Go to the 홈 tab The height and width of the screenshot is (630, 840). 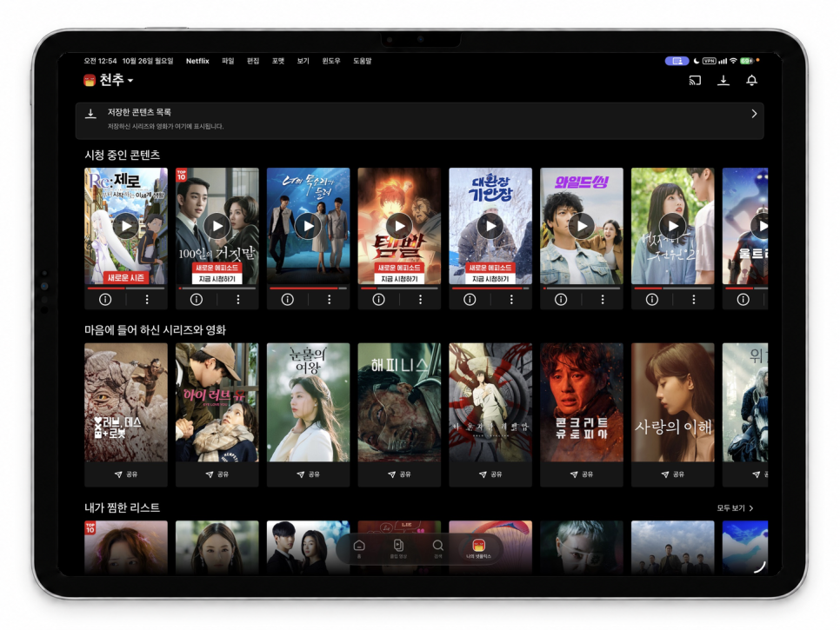[359, 548]
